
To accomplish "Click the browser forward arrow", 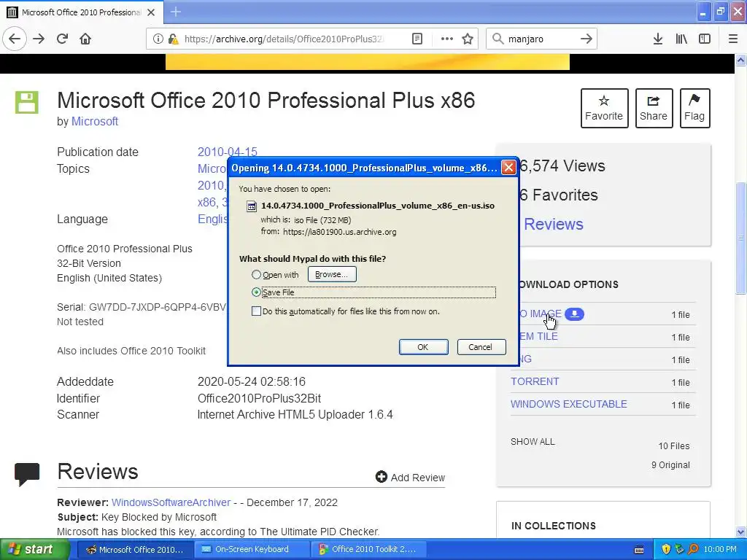I will 39,39.
